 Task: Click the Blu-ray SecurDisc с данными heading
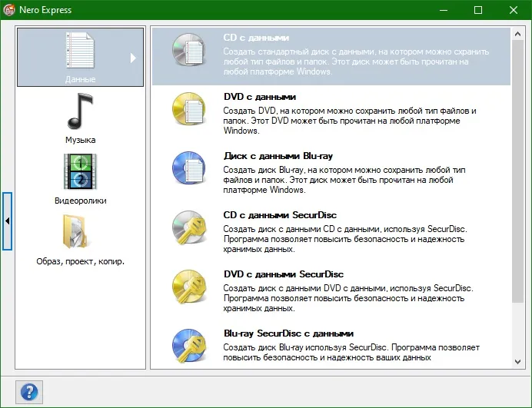(x=289, y=333)
